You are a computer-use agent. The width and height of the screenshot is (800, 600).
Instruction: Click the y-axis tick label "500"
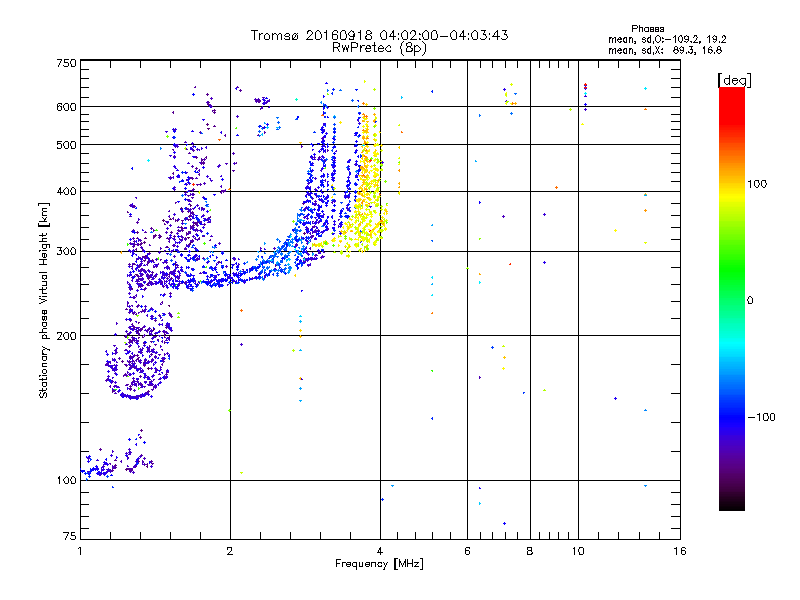point(66,145)
